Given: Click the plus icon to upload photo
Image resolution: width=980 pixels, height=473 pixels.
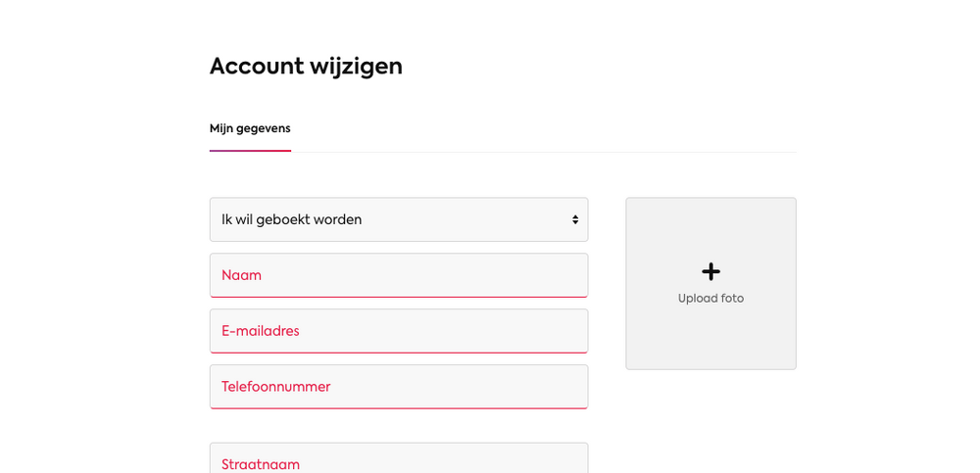Looking at the screenshot, I should point(710,272).
